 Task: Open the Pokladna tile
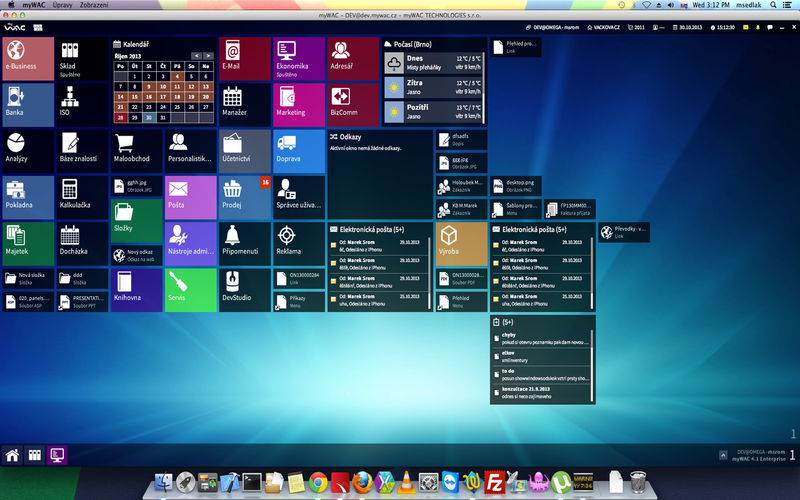click(28, 198)
